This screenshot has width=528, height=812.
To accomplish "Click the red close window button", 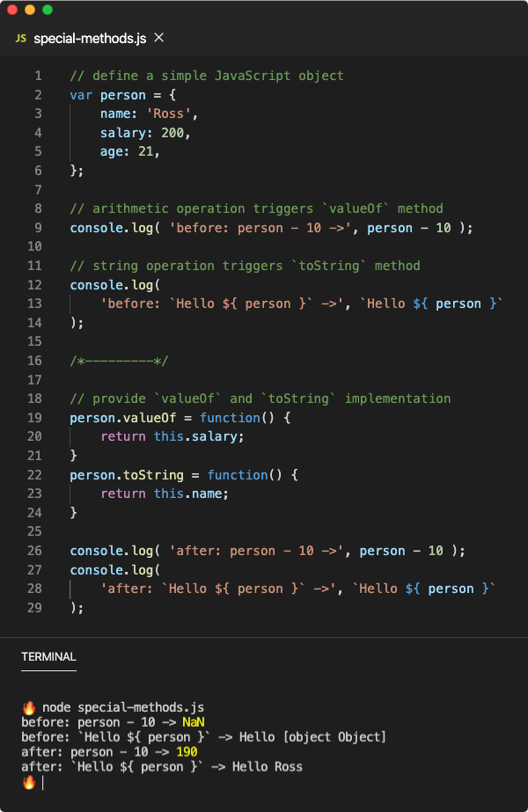I will [x=12, y=10].
